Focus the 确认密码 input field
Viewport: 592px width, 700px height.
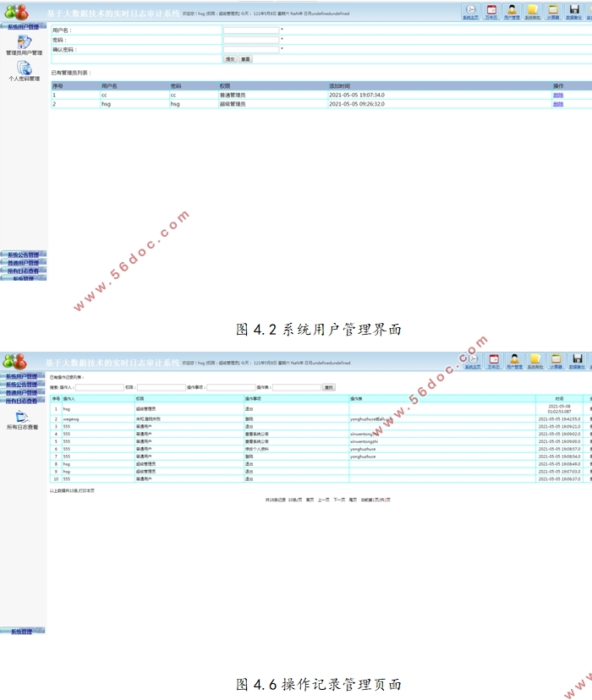coord(250,49)
